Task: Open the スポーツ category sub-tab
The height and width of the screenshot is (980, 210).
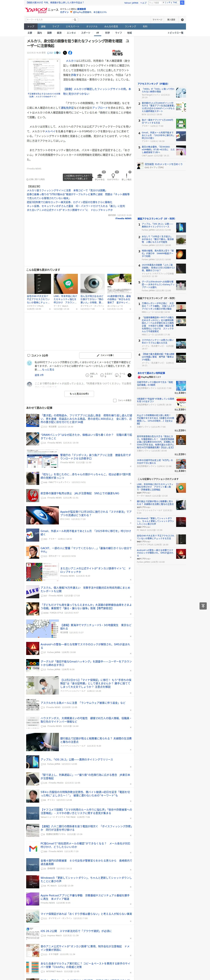Action: point(86,33)
